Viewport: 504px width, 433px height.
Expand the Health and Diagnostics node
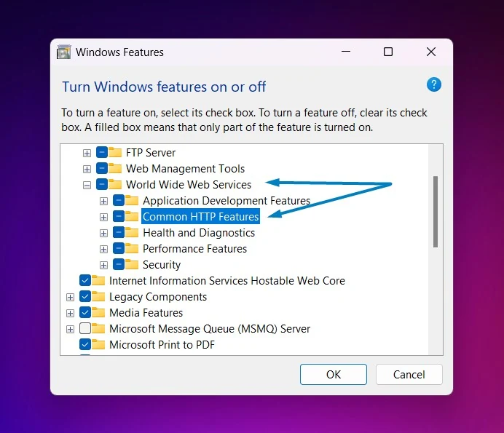103,233
